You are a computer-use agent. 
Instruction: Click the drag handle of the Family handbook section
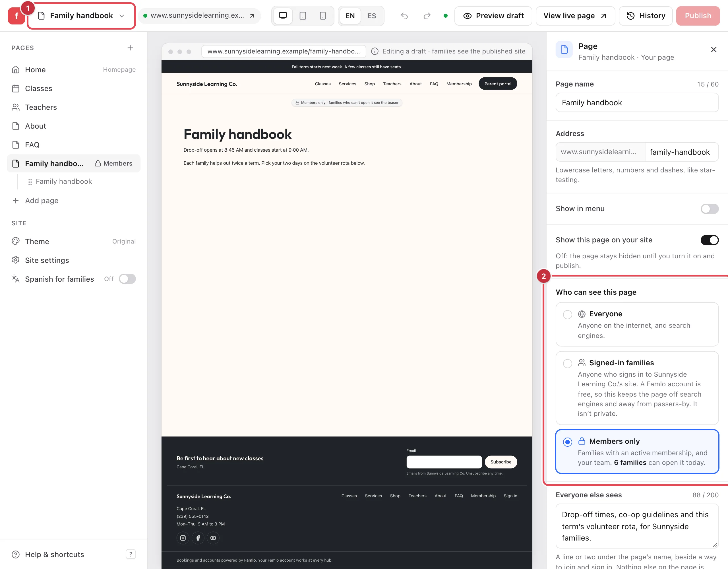tap(30, 182)
